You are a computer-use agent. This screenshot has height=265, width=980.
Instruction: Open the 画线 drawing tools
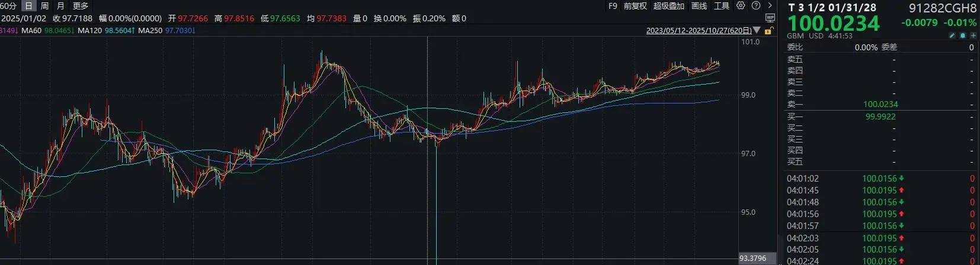[699, 6]
